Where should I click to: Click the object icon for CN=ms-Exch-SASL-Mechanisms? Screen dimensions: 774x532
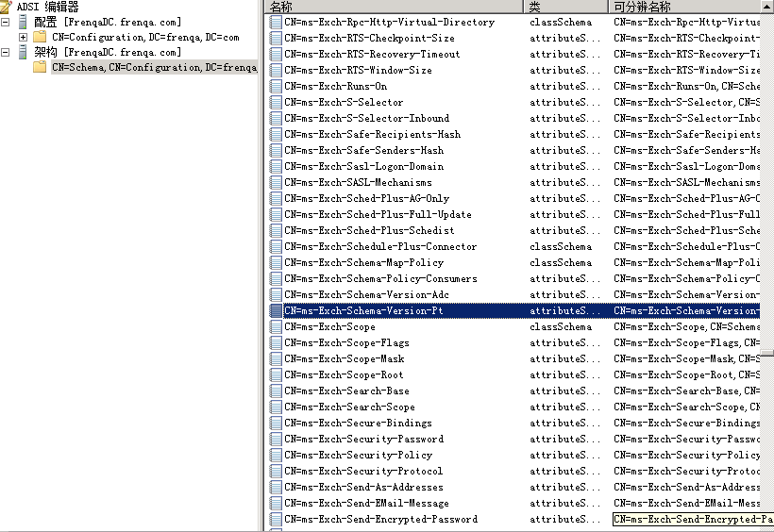[x=276, y=183]
